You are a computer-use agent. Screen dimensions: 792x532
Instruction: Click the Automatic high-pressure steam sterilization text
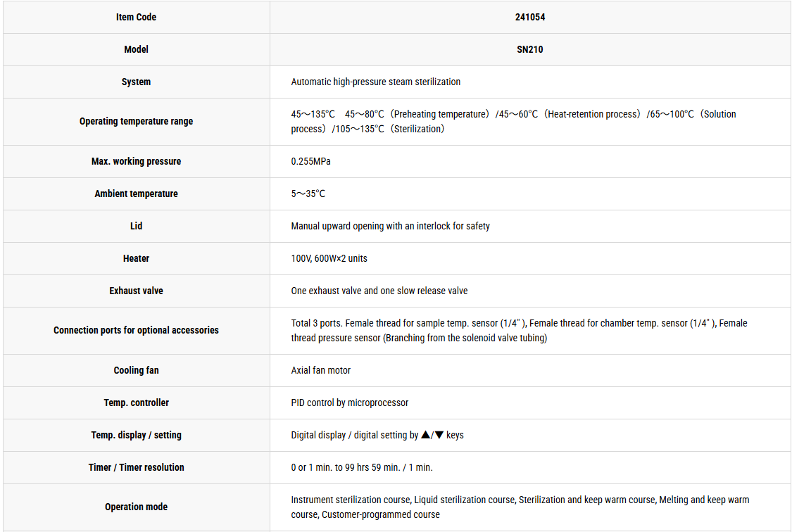(x=375, y=82)
